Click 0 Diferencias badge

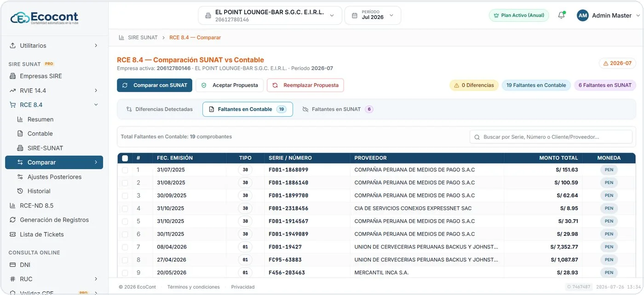(474, 85)
